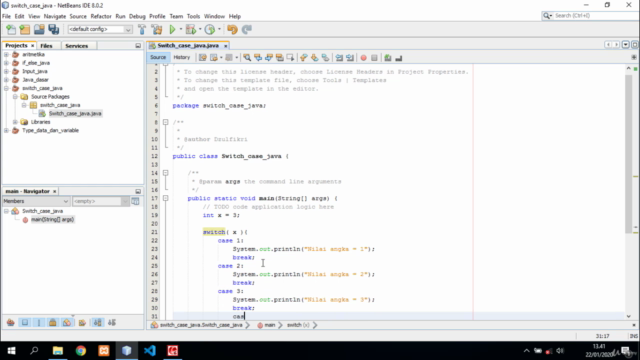Click the Undo arrow icon

pyautogui.click(x=232, y=29)
